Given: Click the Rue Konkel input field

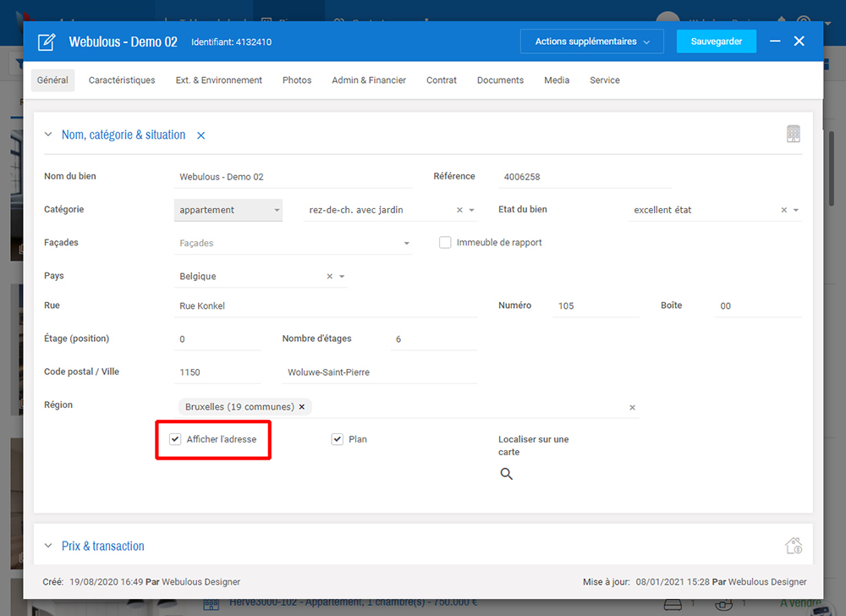Looking at the screenshot, I should point(326,305).
